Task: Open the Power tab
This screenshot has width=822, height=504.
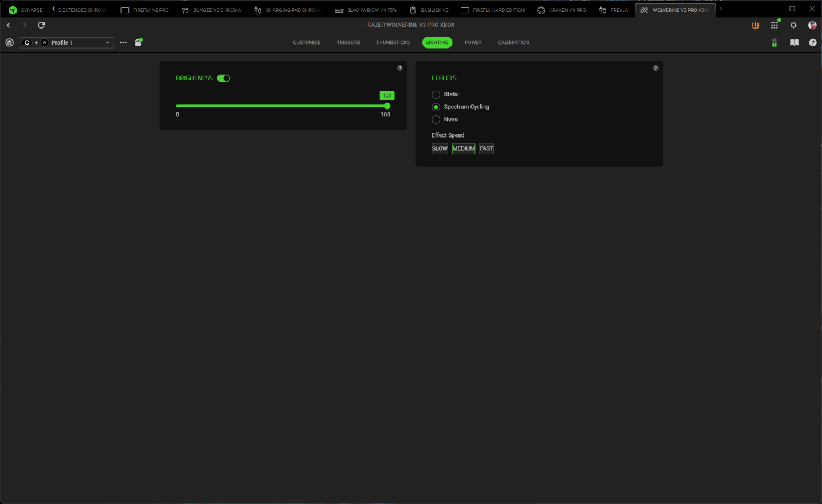Action: [x=473, y=42]
